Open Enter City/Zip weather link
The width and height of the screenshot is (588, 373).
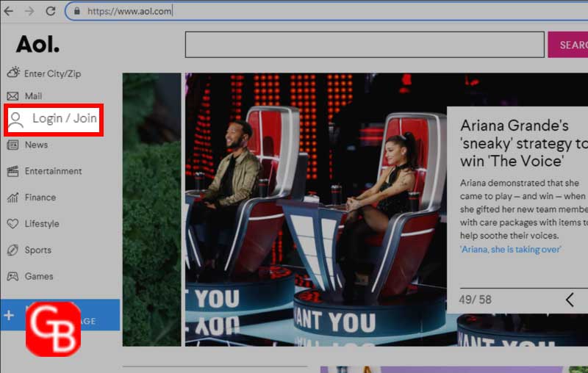coord(52,73)
